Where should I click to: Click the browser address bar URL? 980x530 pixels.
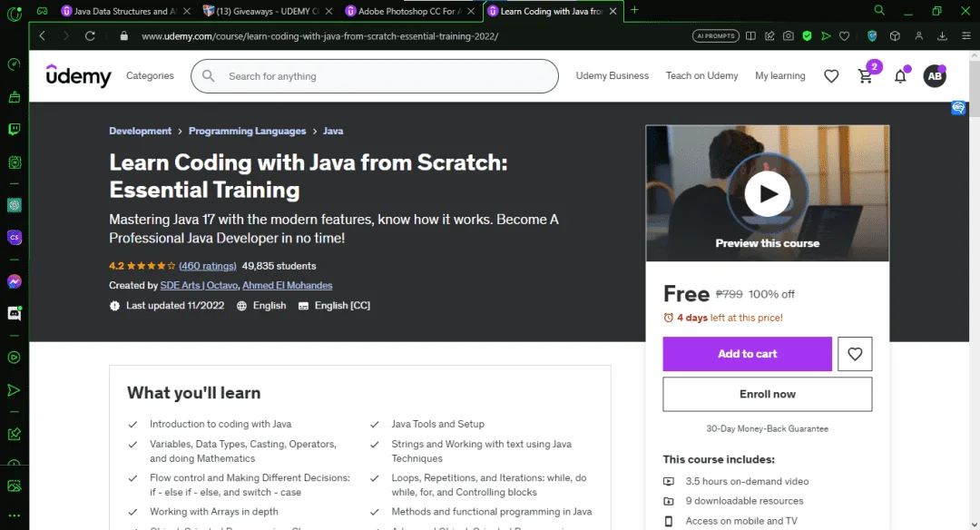coord(320,36)
